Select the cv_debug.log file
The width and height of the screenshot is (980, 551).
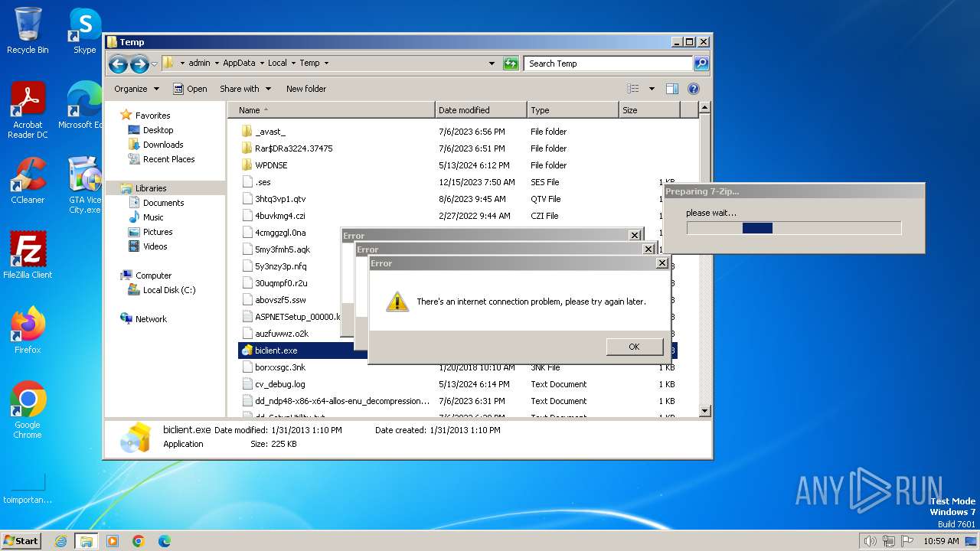coord(273,384)
